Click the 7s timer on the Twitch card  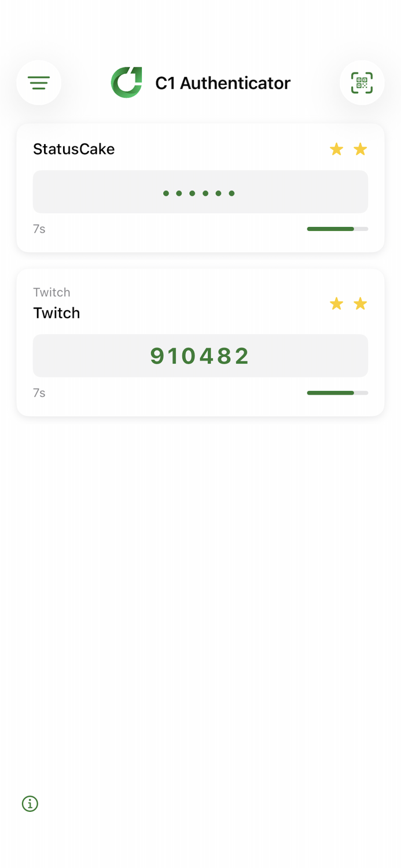click(x=39, y=392)
